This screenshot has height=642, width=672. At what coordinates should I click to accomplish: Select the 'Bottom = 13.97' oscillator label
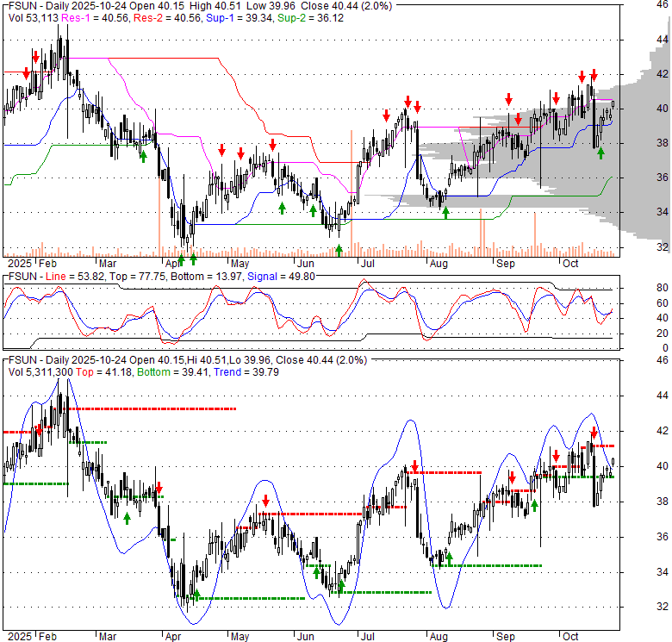point(207,277)
